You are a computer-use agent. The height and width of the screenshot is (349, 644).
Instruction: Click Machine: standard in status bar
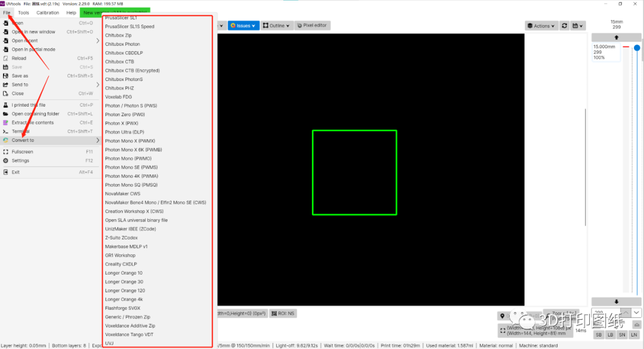[538, 345]
